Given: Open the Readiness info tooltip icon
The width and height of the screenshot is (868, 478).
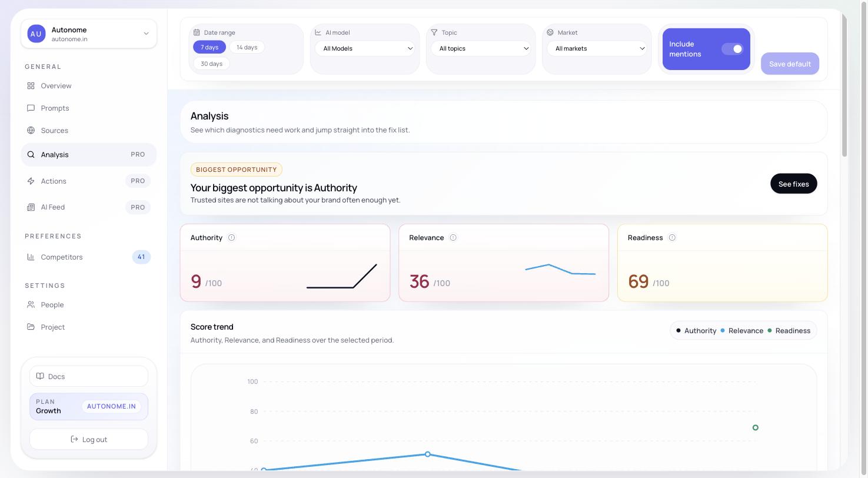Looking at the screenshot, I should tap(672, 238).
